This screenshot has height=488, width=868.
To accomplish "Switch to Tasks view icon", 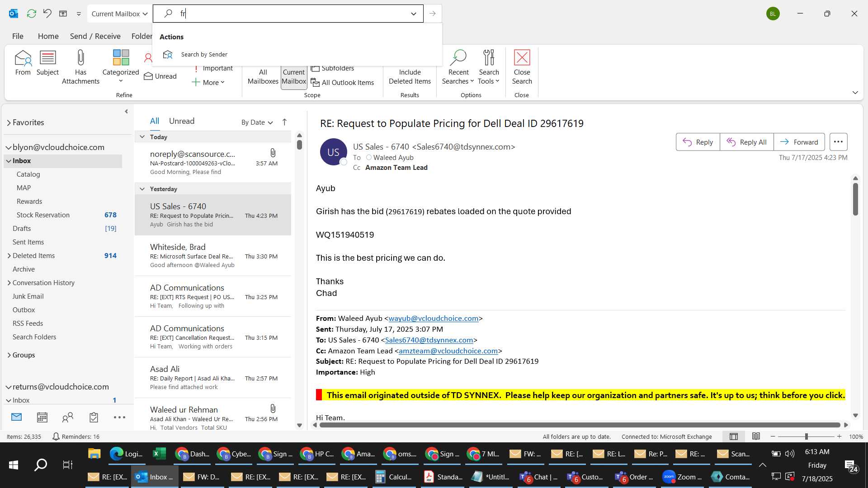I will click(x=94, y=417).
